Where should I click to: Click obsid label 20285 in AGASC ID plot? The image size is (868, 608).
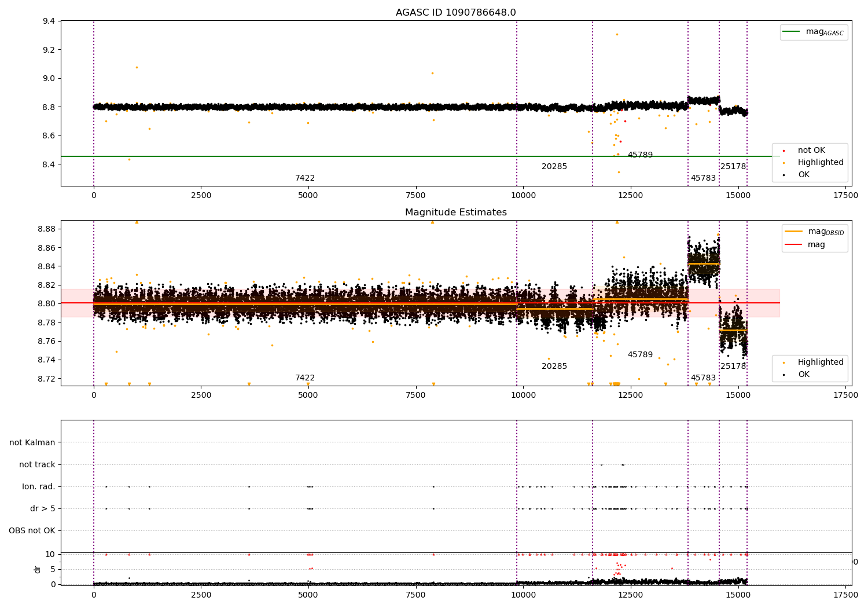click(554, 167)
